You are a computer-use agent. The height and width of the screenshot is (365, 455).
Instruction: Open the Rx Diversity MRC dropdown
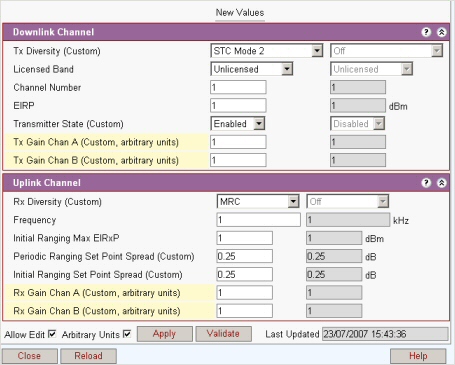pos(258,202)
